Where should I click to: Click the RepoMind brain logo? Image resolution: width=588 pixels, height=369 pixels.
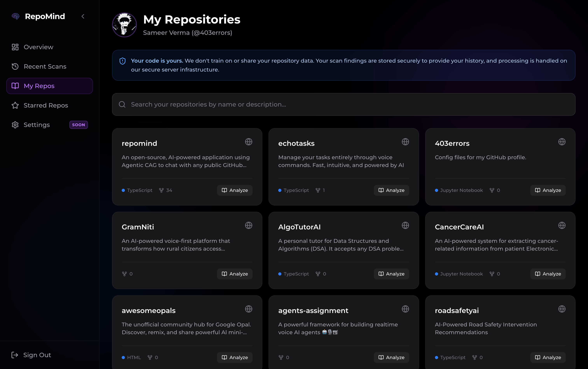15,16
